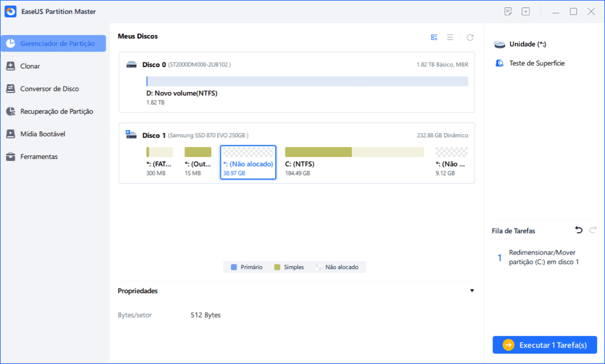The width and height of the screenshot is (605, 364).
Task: Click the Simples olive legend swatch
Action: pyautogui.click(x=277, y=267)
